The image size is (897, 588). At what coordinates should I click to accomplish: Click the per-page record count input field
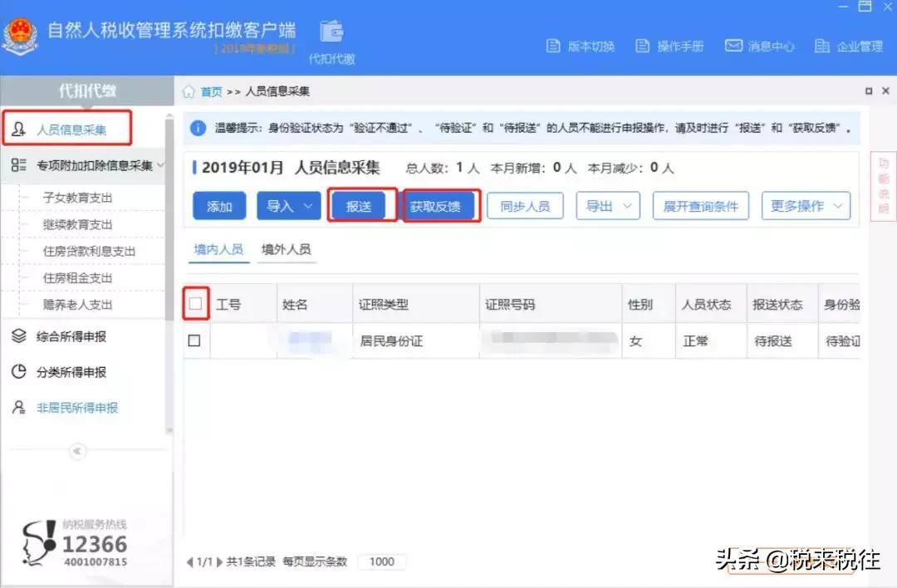click(381, 561)
